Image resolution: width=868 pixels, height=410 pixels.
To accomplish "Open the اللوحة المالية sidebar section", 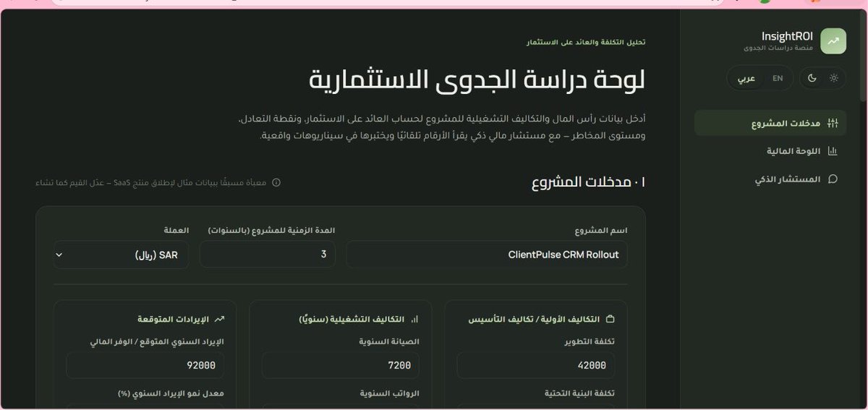I will pos(770,151).
